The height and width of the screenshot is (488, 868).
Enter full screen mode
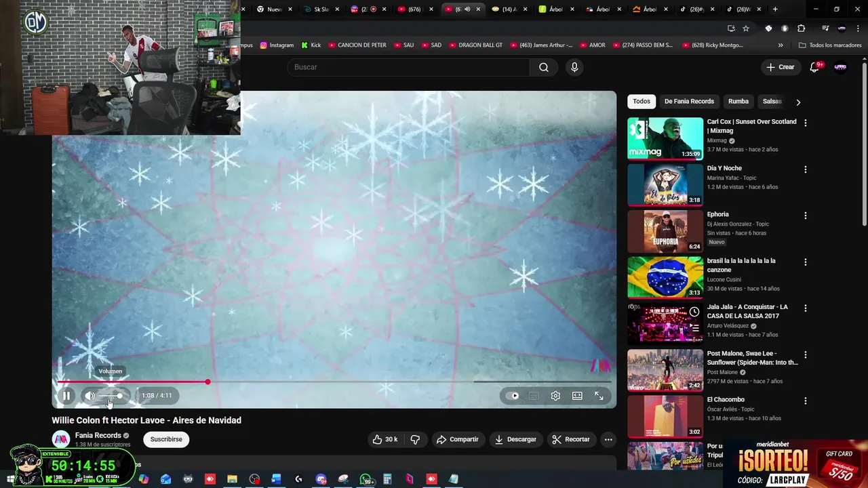point(599,396)
